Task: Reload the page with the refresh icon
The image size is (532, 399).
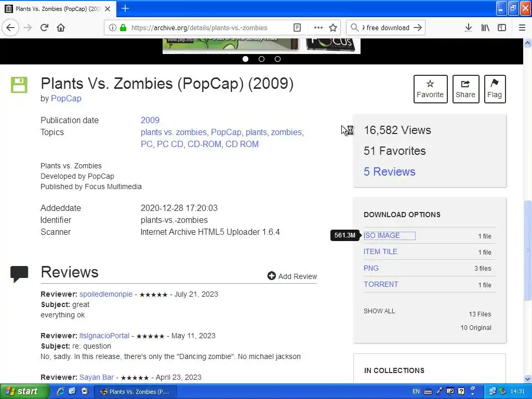Action: pyautogui.click(x=45, y=28)
